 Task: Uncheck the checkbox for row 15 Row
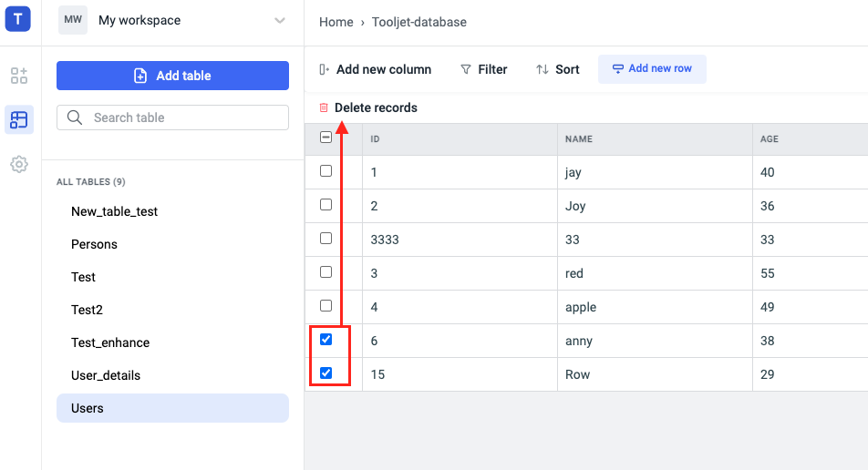click(x=326, y=373)
